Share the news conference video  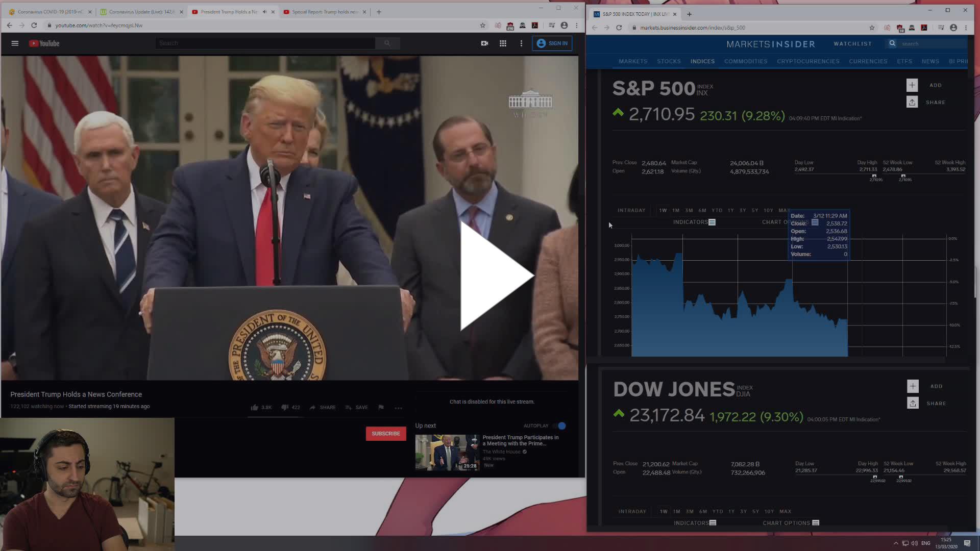[x=323, y=407]
